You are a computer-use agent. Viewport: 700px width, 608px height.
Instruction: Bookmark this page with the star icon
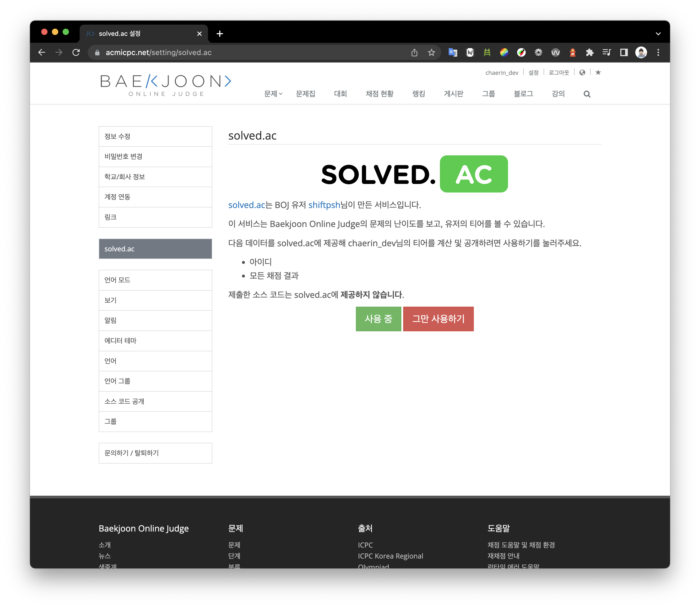431,52
